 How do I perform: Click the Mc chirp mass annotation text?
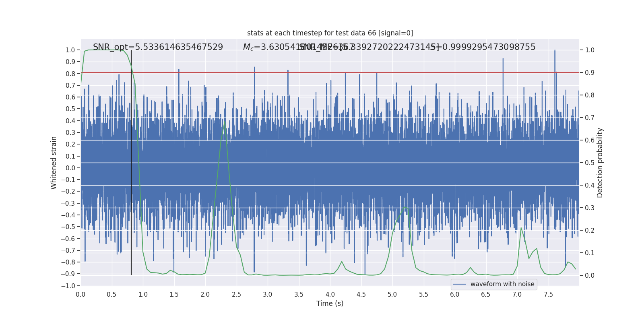298,47
